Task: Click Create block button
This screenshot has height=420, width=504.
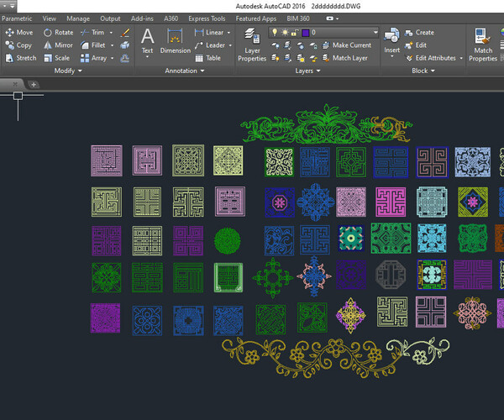Action: [x=419, y=33]
